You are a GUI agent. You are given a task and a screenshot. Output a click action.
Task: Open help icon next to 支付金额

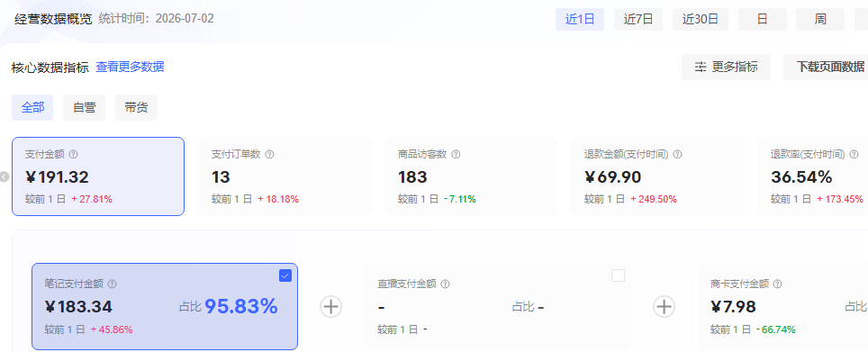point(73,155)
